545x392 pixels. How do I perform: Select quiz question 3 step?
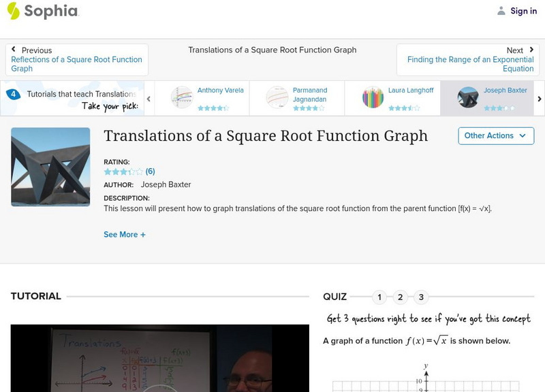(x=420, y=297)
